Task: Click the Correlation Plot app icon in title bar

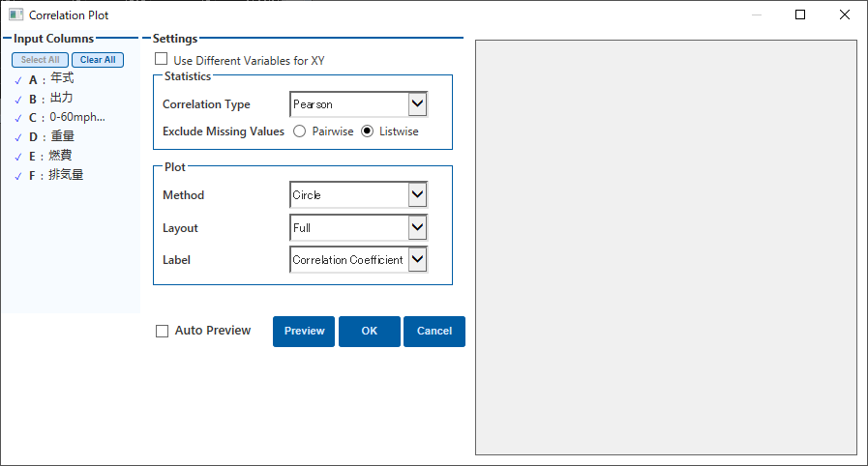Action: 16,15
